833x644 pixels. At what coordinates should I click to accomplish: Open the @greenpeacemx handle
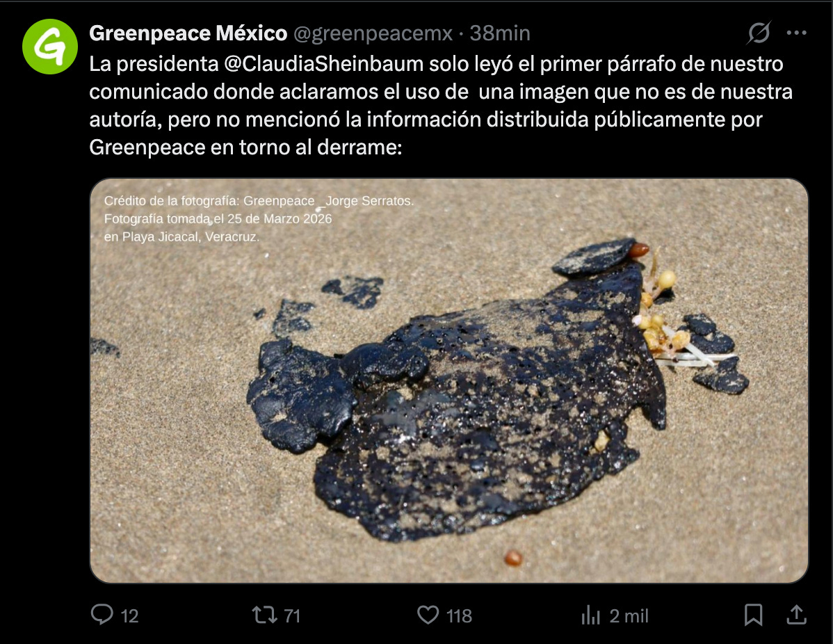[x=373, y=33]
